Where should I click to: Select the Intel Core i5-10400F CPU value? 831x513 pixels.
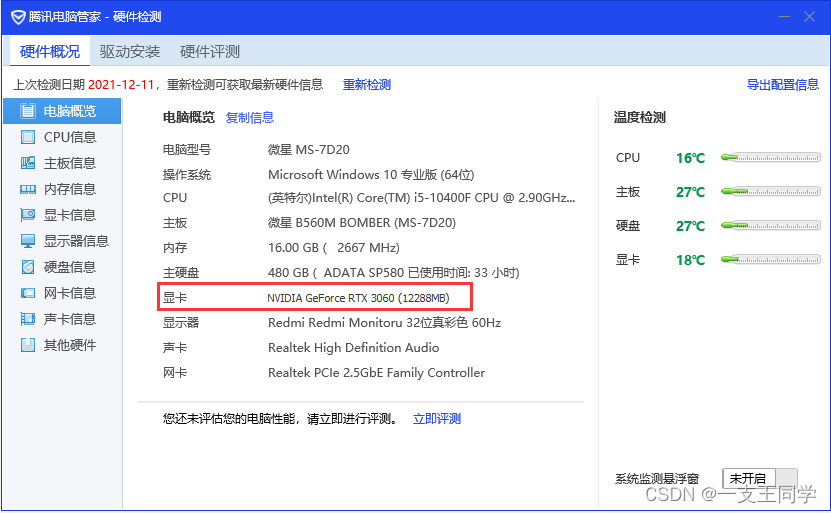421,198
